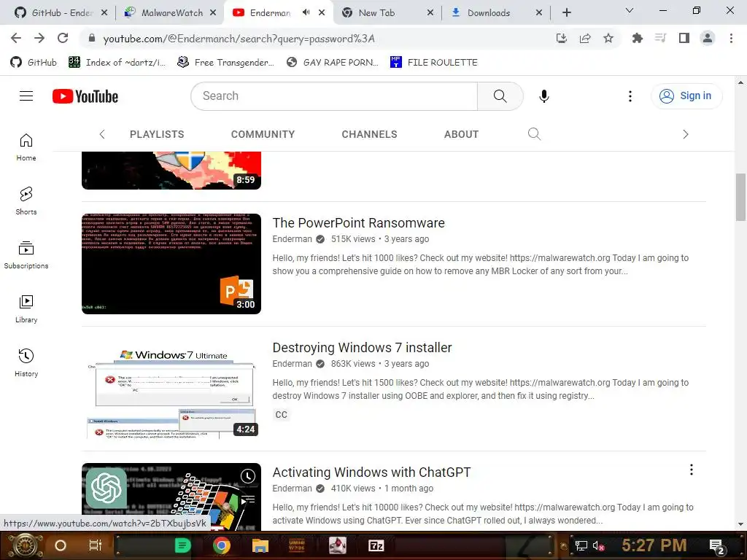Open YouTube settings three-dot menu near Sign in

630,96
